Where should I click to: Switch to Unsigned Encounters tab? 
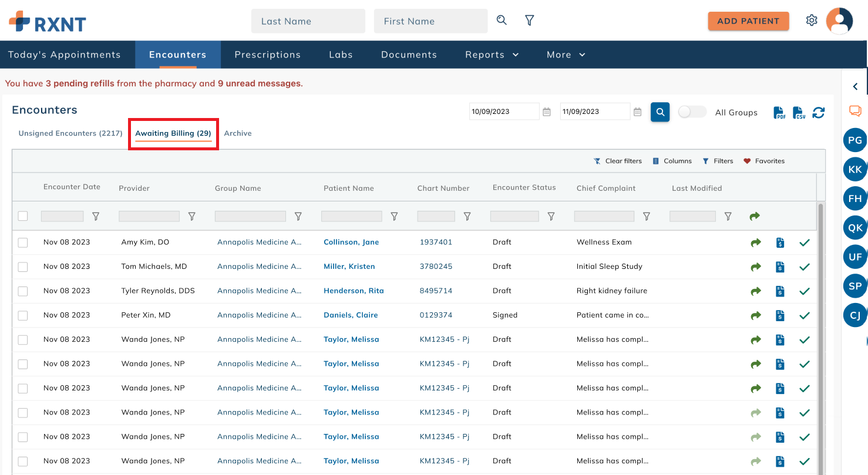(70, 133)
